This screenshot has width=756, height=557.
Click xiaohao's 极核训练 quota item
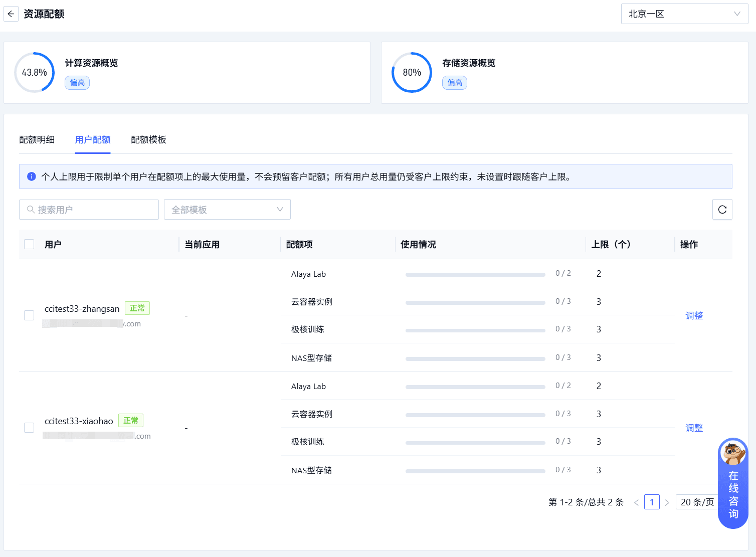308,442
